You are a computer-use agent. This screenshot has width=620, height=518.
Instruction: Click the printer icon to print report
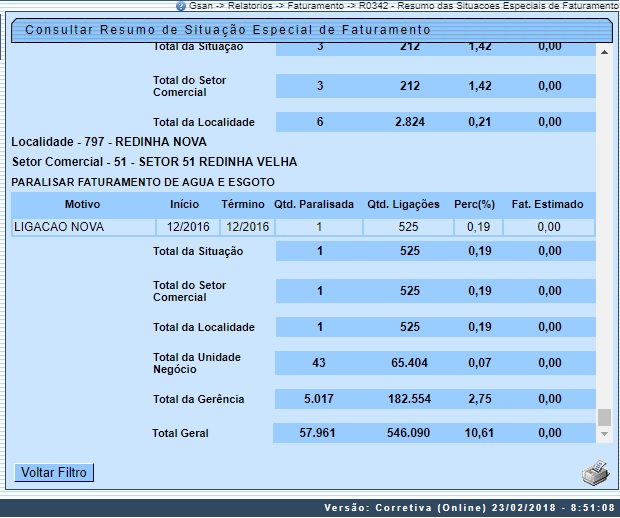click(595, 472)
